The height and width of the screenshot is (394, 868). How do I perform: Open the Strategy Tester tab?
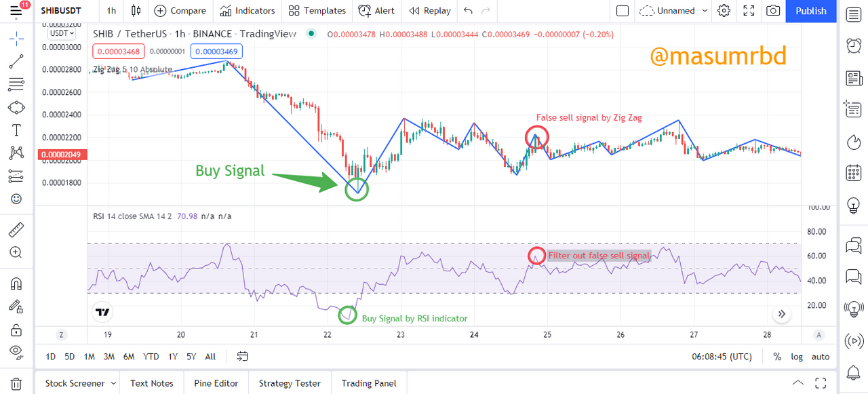click(x=290, y=383)
